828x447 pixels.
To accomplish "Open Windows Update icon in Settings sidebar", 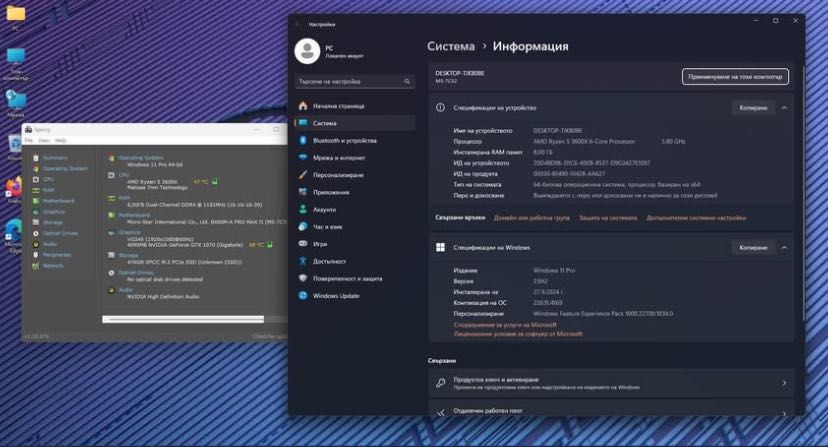I will [303, 296].
